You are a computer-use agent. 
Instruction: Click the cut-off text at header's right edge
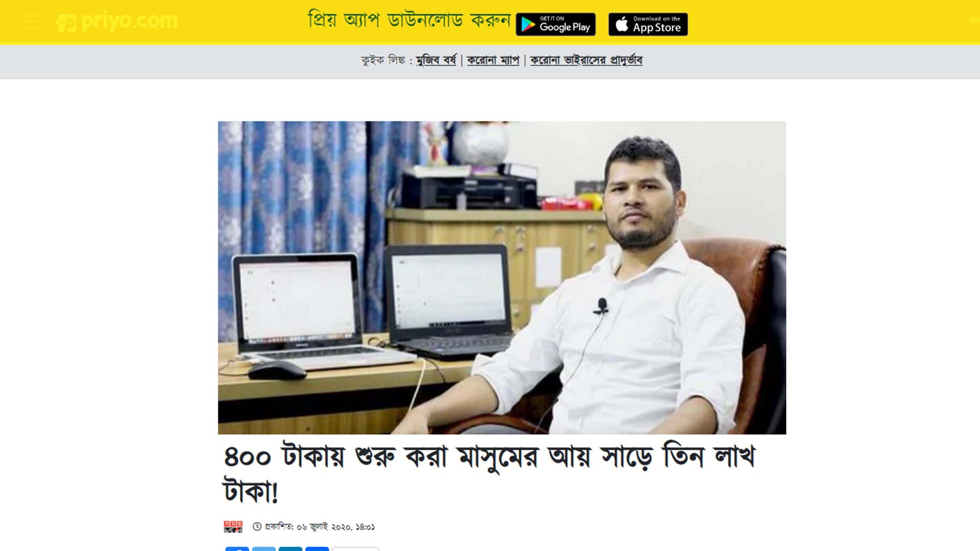pos(974,21)
